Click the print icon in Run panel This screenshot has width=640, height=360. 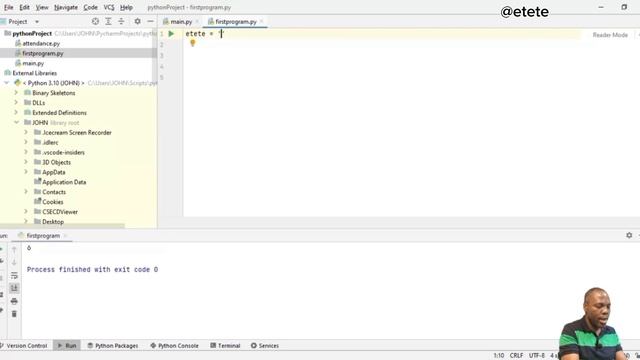pyautogui.click(x=14, y=301)
